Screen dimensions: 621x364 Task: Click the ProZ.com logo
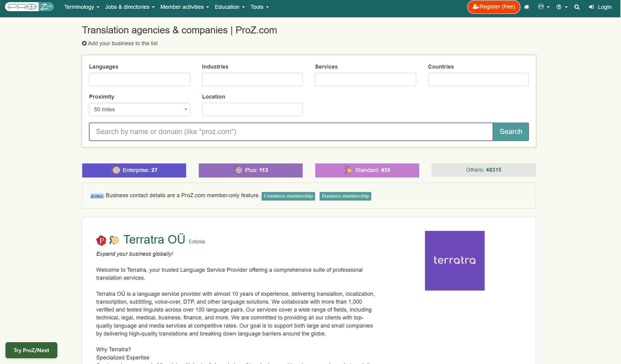(29, 7)
